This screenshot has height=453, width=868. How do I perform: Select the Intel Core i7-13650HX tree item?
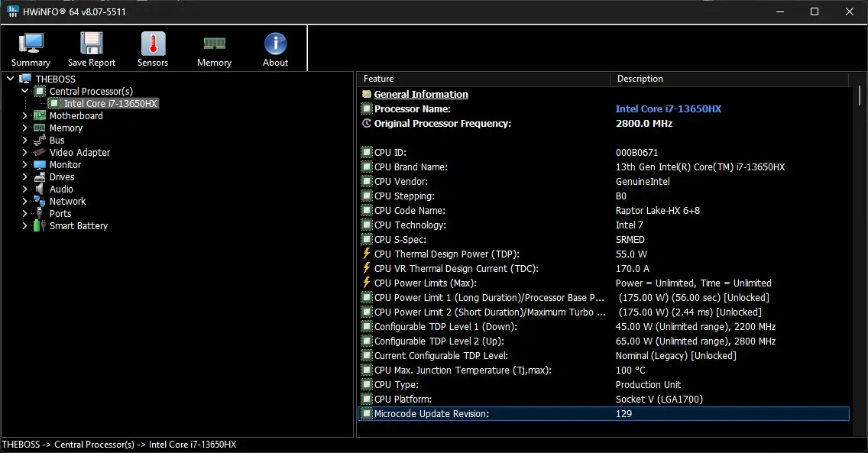click(x=110, y=103)
